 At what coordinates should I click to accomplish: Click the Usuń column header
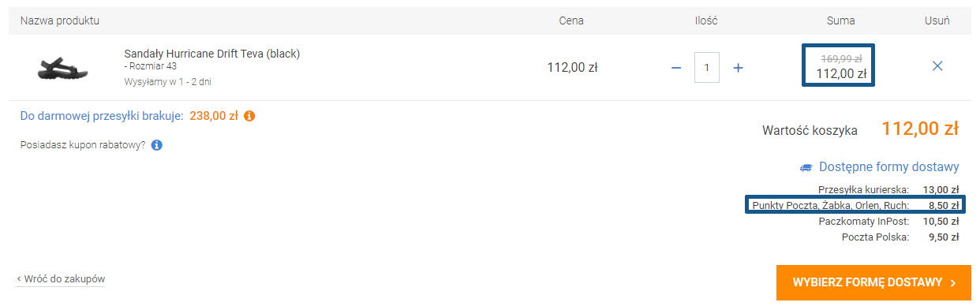coord(937,21)
